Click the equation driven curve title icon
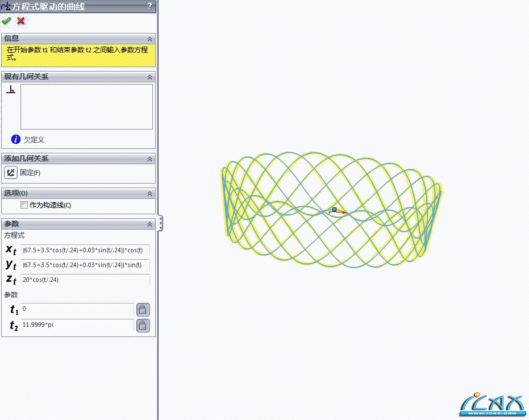 pos(6,6)
